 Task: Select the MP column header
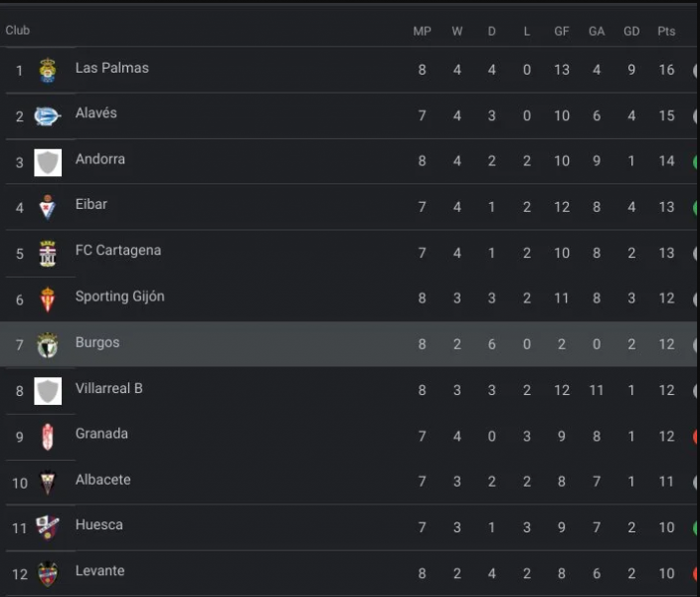[422, 31]
